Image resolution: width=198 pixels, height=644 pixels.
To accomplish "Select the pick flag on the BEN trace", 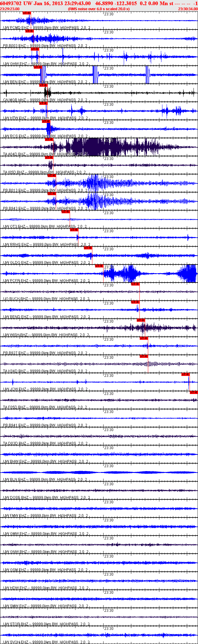I will coord(38,67).
